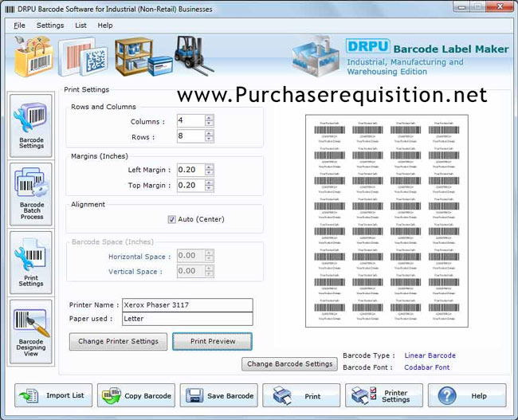Click the Rows value field

pos(191,136)
